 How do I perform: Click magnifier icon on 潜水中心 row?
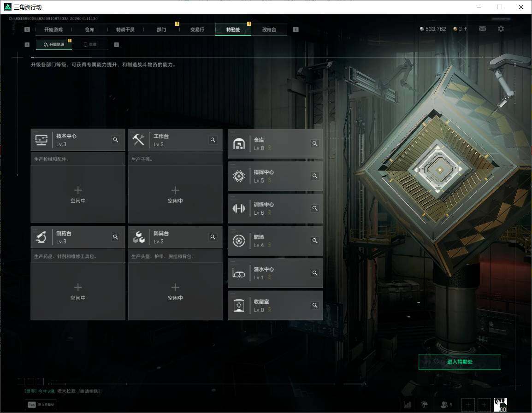pyautogui.click(x=315, y=273)
